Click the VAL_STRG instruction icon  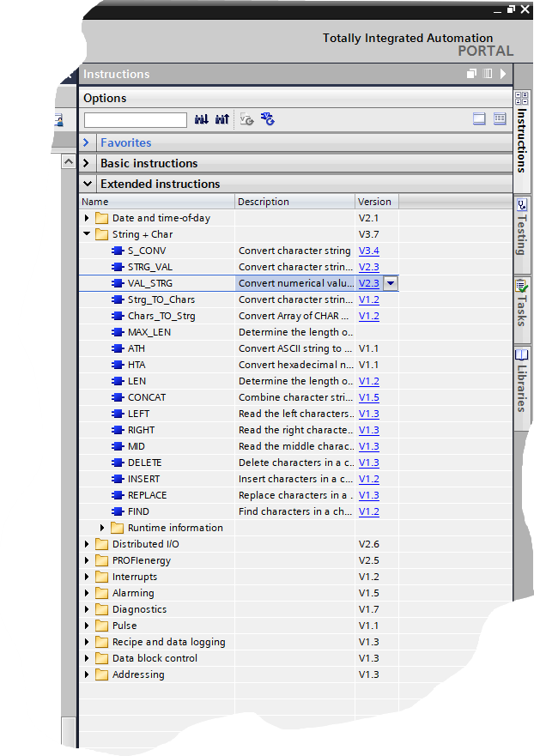[x=118, y=283]
